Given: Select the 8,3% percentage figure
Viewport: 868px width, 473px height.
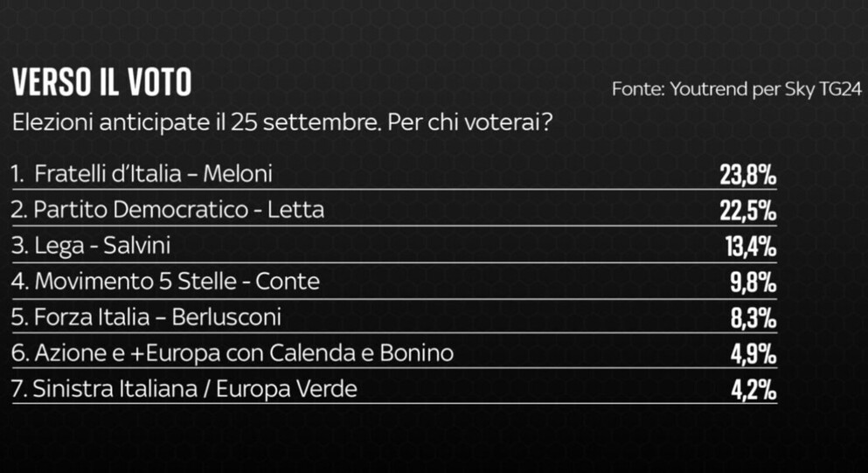Looking at the screenshot, I should click(x=753, y=318).
